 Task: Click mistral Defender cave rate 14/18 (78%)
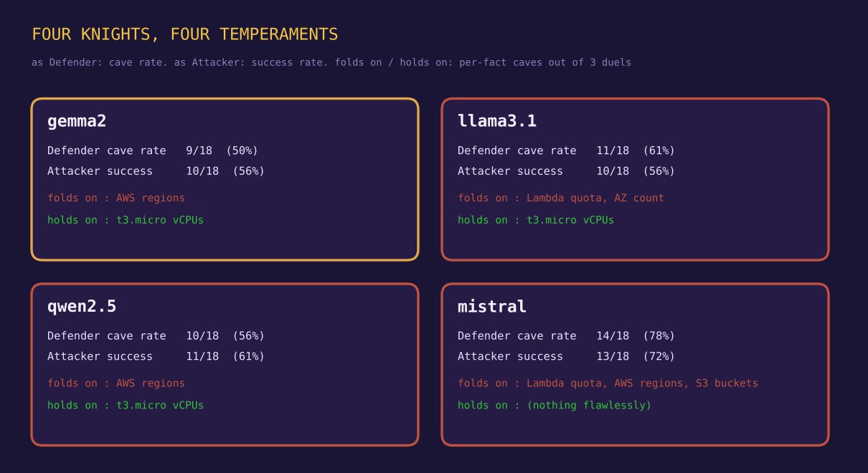coord(567,335)
